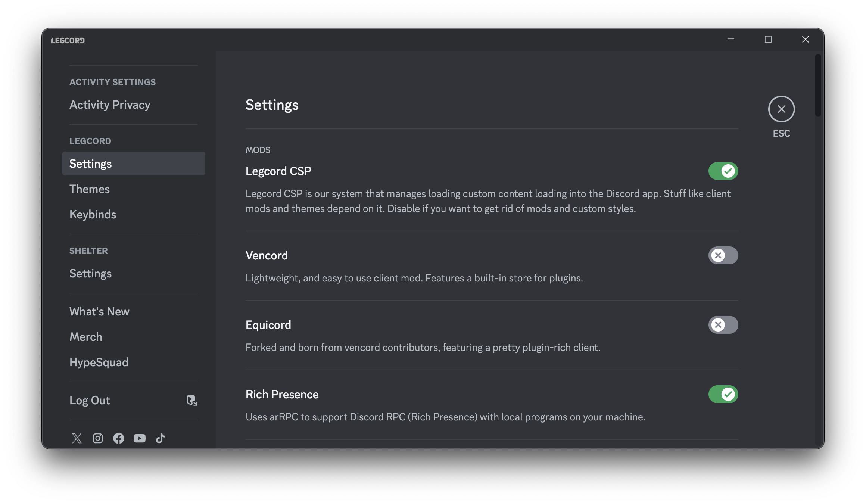The height and width of the screenshot is (504, 866).
Task: Open the YouTube social icon
Action: click(x=140, y=438)
